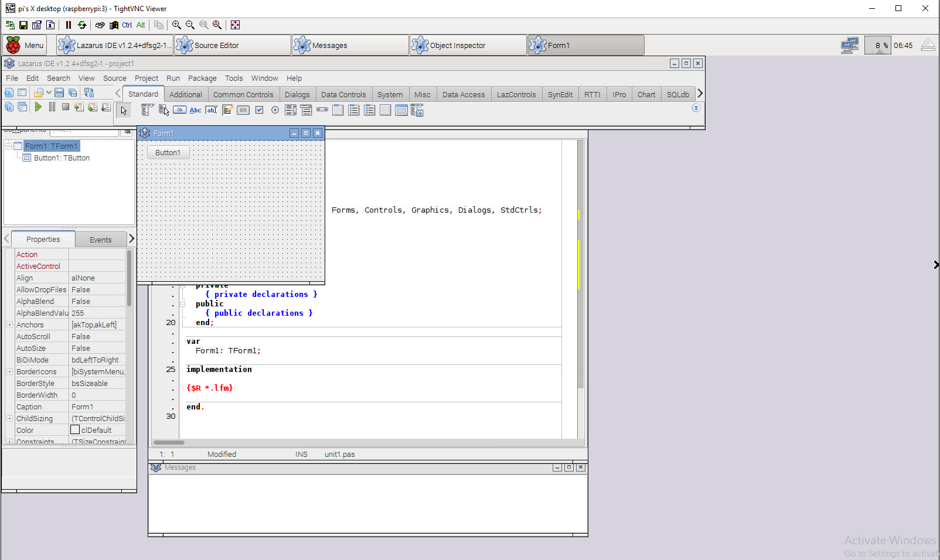Run the project with green play icon

38,107
